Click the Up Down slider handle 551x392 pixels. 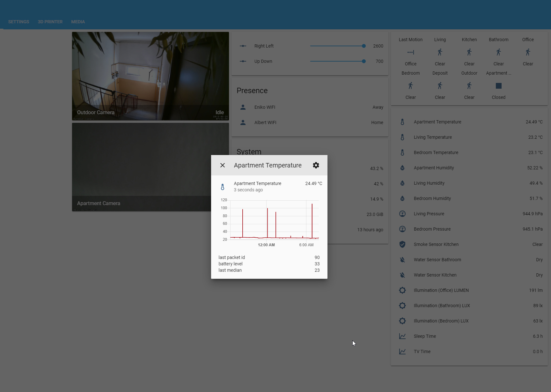tap(364, 61)
